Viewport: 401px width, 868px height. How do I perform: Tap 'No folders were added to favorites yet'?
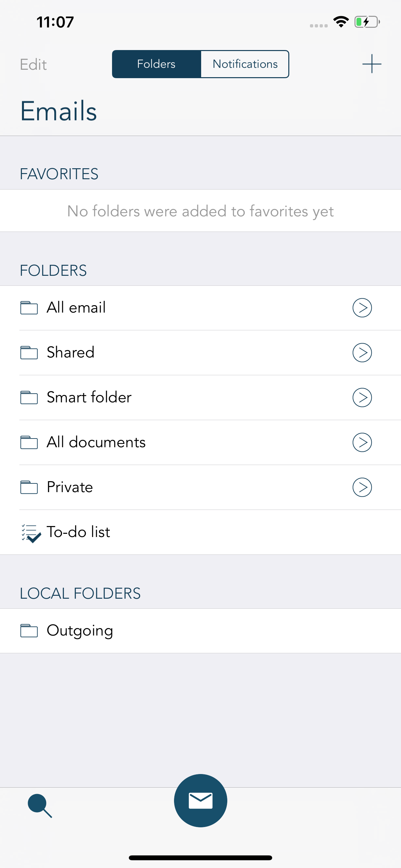pos(200,211)
